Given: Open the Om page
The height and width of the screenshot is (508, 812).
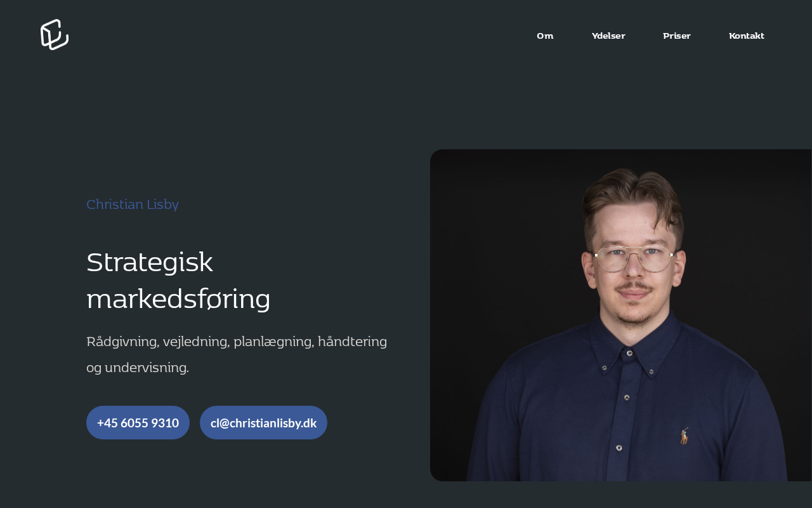Looking at the screenshot, I should click(x=545, y=36).
